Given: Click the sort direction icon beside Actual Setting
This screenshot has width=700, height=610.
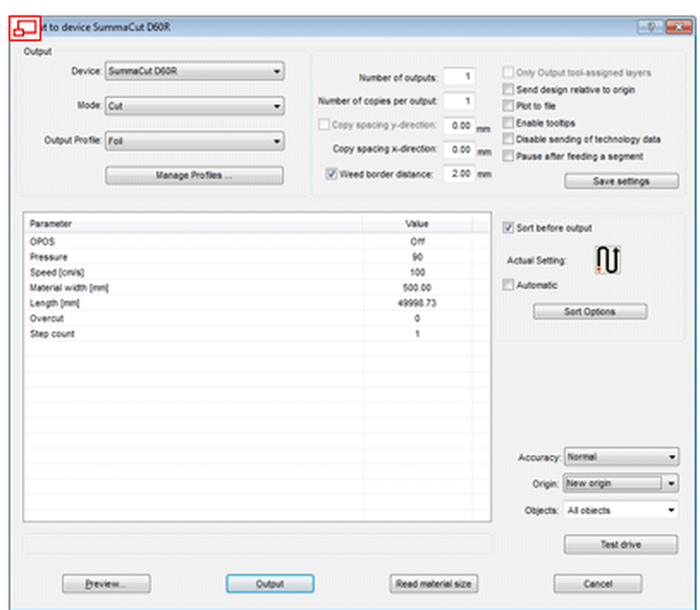Looking at the screenshot, I should [x=608, y=260].
